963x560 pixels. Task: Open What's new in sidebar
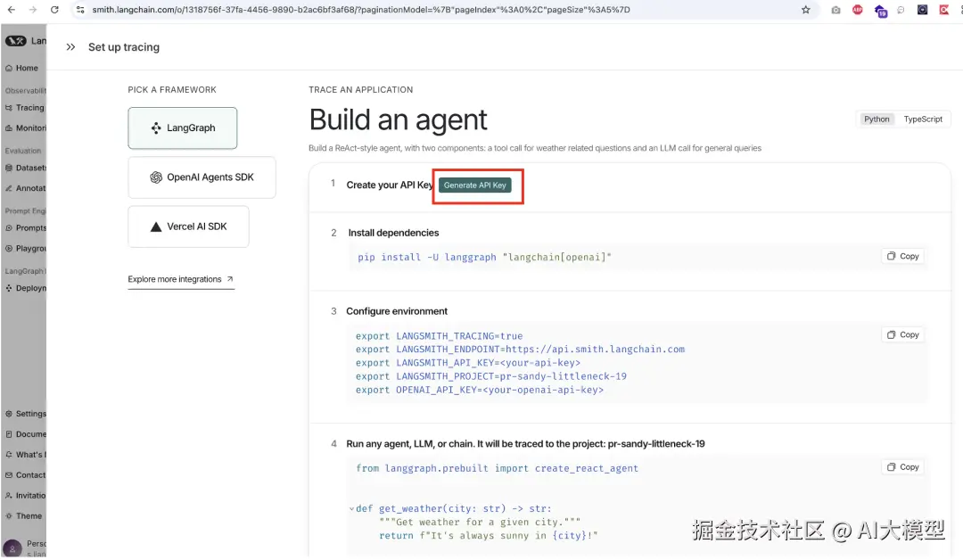25,455
